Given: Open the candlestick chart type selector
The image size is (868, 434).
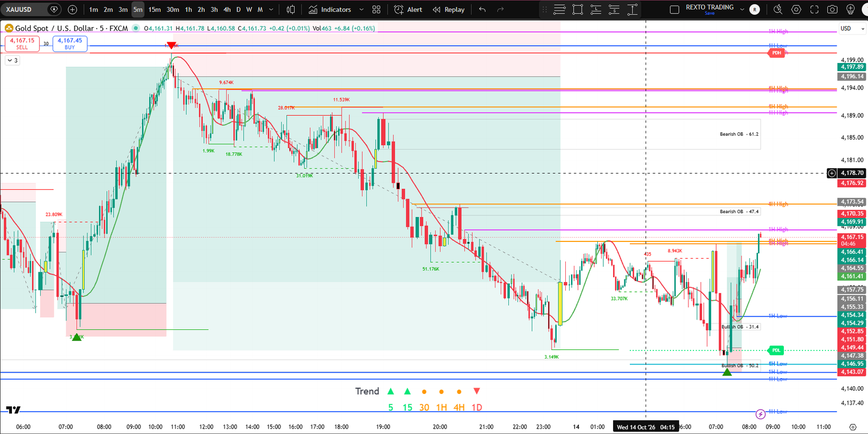Looking at the screenshot, I should [291, 9].
